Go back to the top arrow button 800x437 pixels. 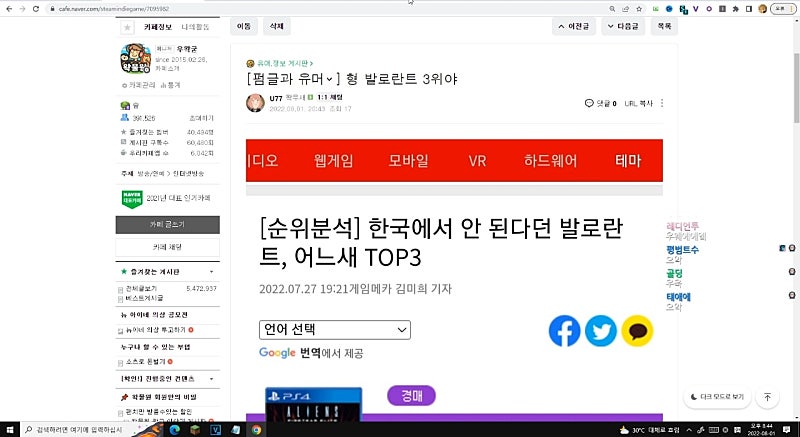767,397
